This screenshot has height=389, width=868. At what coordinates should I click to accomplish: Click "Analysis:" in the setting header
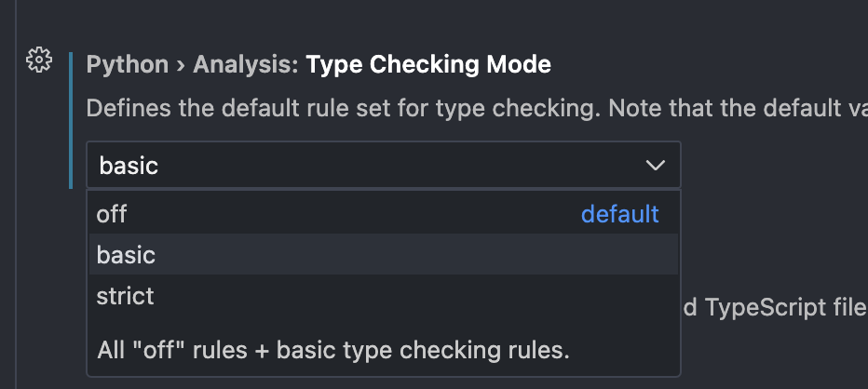(249, 64)
